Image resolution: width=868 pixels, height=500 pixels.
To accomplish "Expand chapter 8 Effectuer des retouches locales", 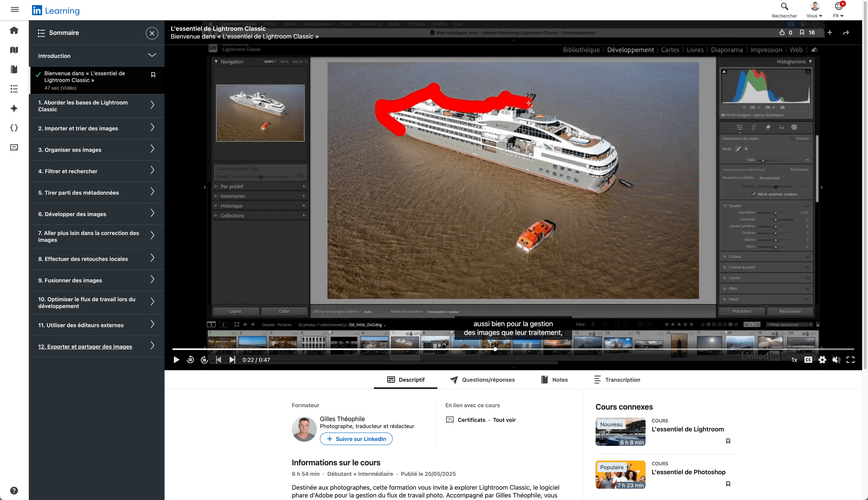I will coord(97,259).
